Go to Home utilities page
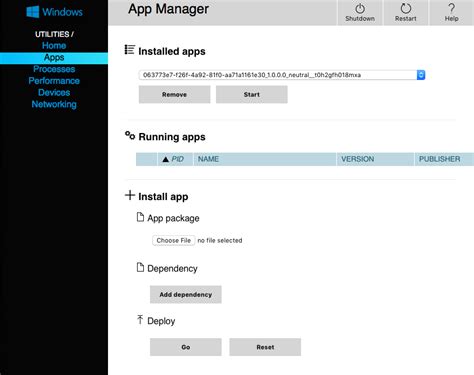The image size is (474, 375). [x=54, y=46]
